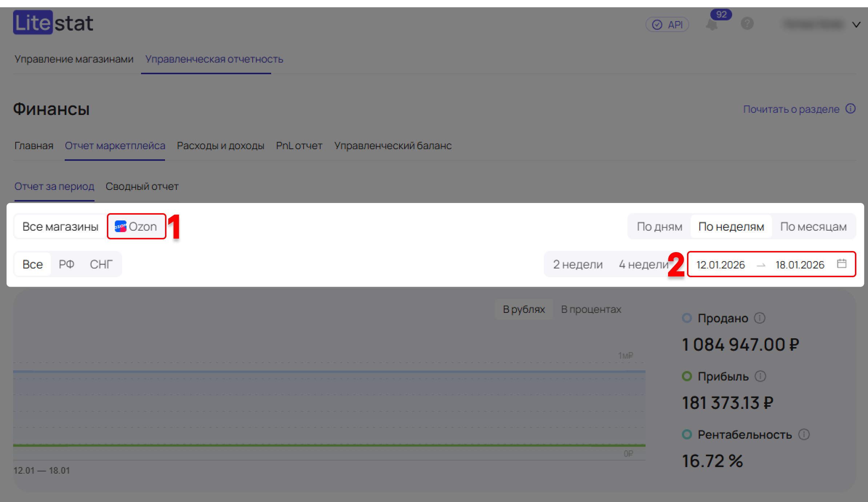Click the notifications bell icon
Image resolution: width=868 pixels, height=502 pixels.
712,25
